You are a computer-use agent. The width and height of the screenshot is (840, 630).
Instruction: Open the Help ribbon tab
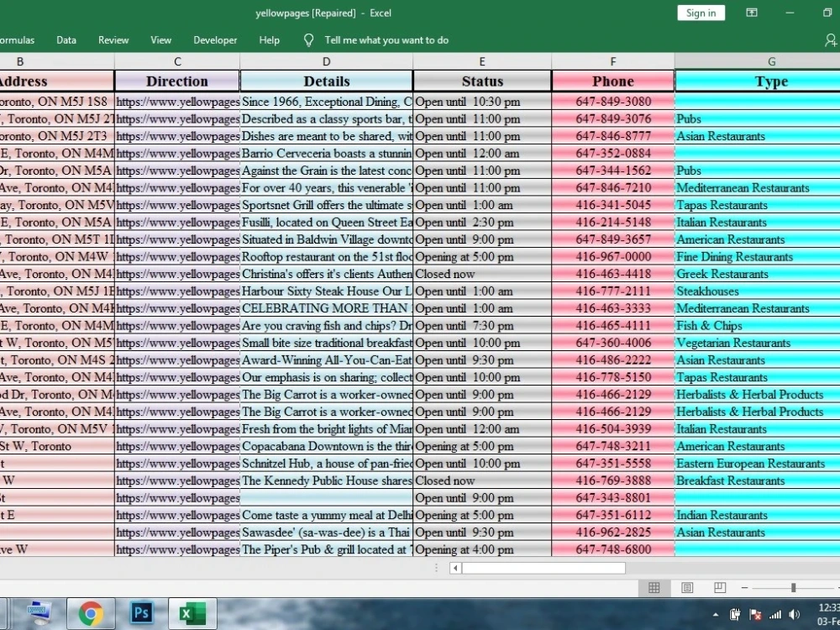tap(269, 40)
